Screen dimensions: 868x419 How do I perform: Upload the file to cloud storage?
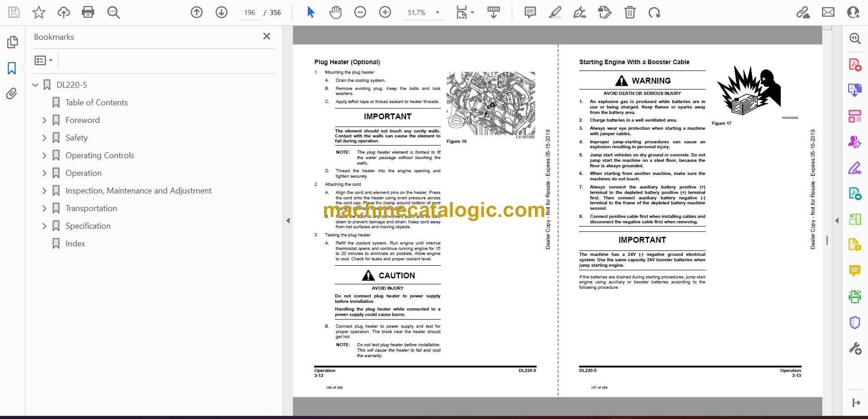tap(63, 12)
